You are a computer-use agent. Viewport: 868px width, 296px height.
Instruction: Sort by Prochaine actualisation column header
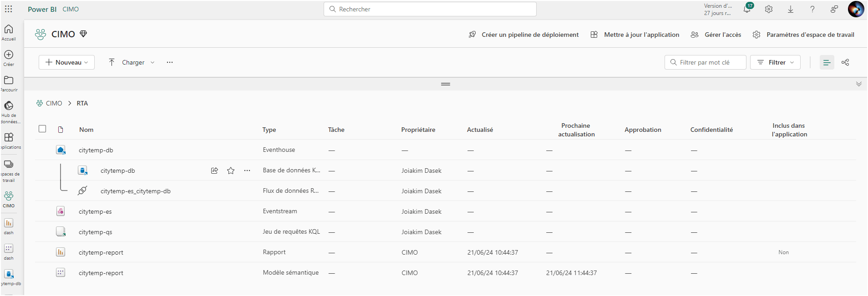576,130
